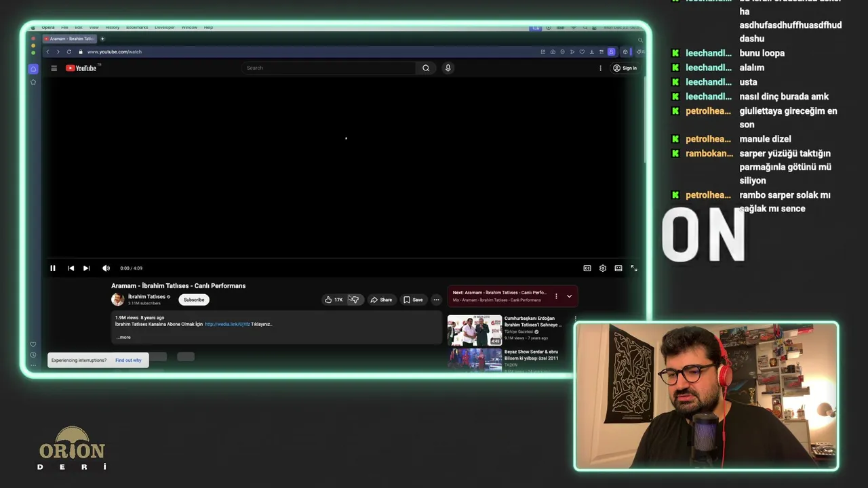Go to the YouTube home logo
Viewport: 868px width, 488px height.
[83, 68]
